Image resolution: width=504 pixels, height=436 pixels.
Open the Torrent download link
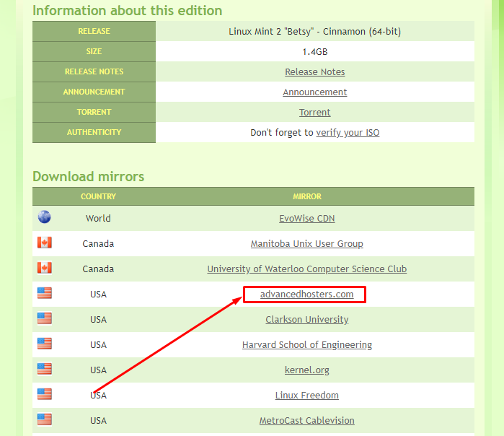(x=314, y=113)
